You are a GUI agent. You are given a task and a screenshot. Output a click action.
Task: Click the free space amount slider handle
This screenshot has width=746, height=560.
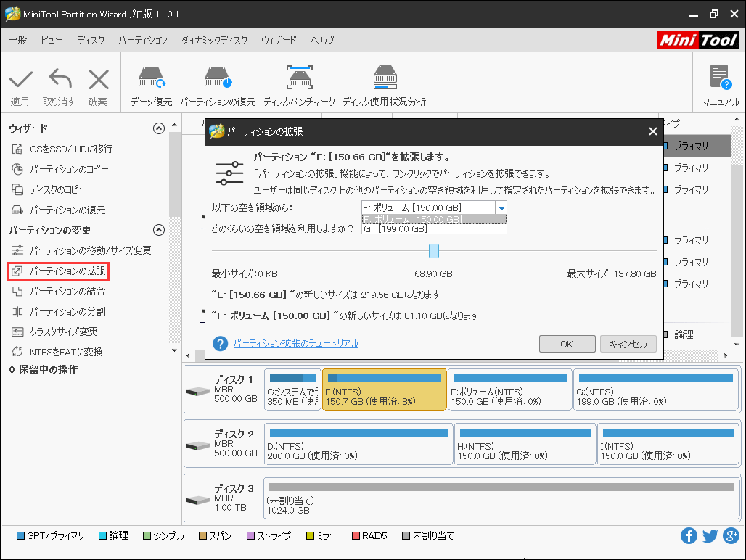coord(434,251)
